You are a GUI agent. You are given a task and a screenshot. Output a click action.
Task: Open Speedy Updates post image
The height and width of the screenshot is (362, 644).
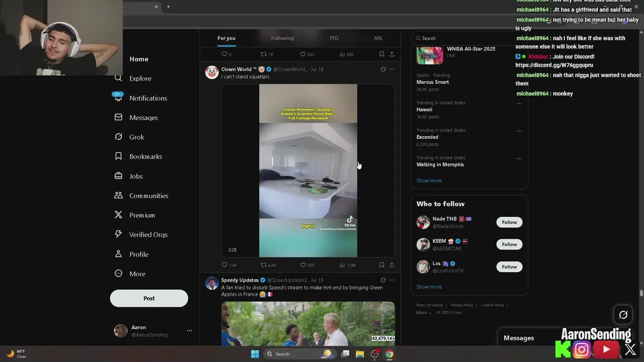click(x=308, y=323)
